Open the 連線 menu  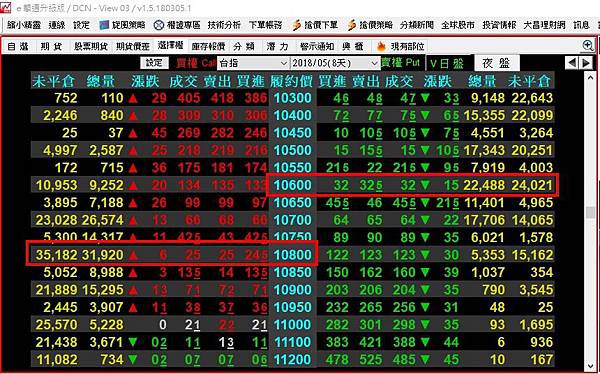click(57, 25)
